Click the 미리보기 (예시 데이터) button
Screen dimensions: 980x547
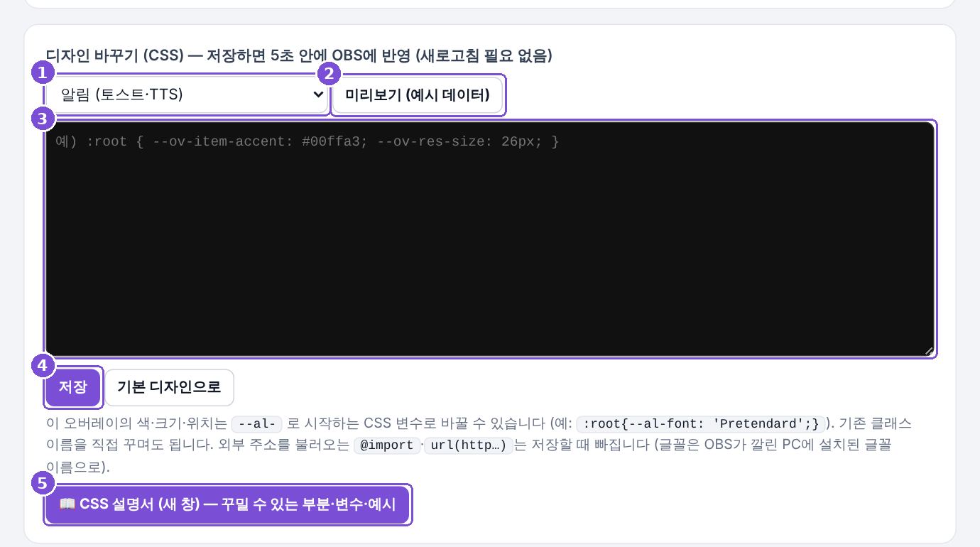click(x=418, y=95)
